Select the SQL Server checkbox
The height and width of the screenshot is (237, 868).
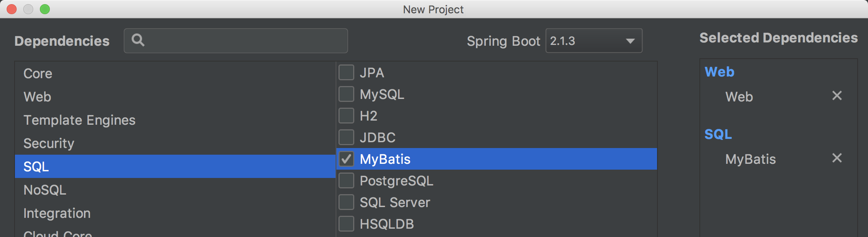point(346,202)
